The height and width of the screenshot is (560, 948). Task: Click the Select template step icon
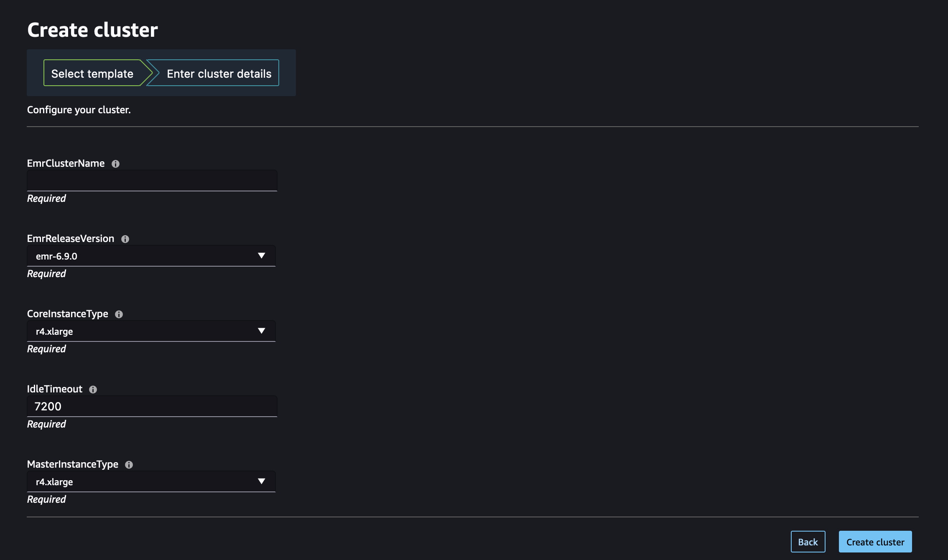click(x=92, y=73)
